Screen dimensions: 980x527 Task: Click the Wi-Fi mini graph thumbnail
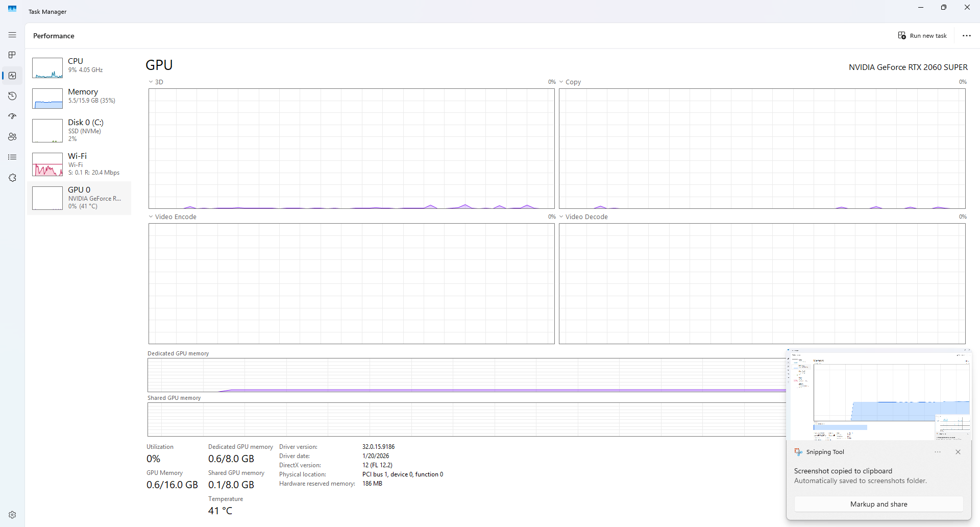coord(47,164)
